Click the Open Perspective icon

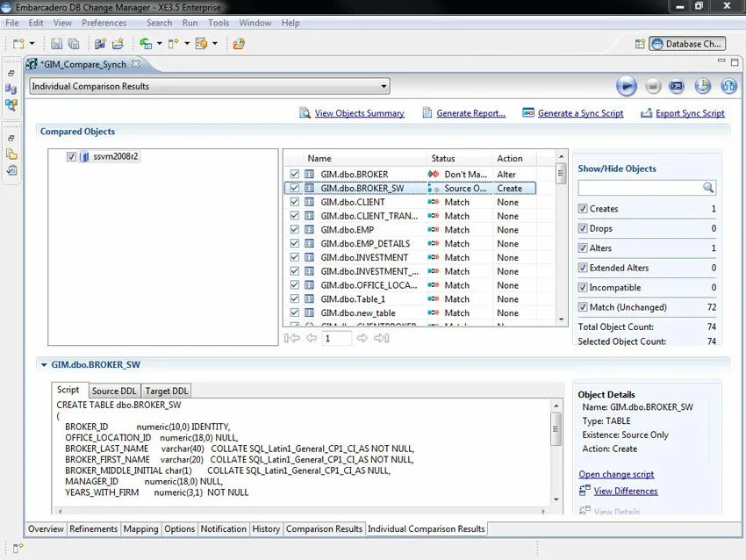tap(640, 44)
